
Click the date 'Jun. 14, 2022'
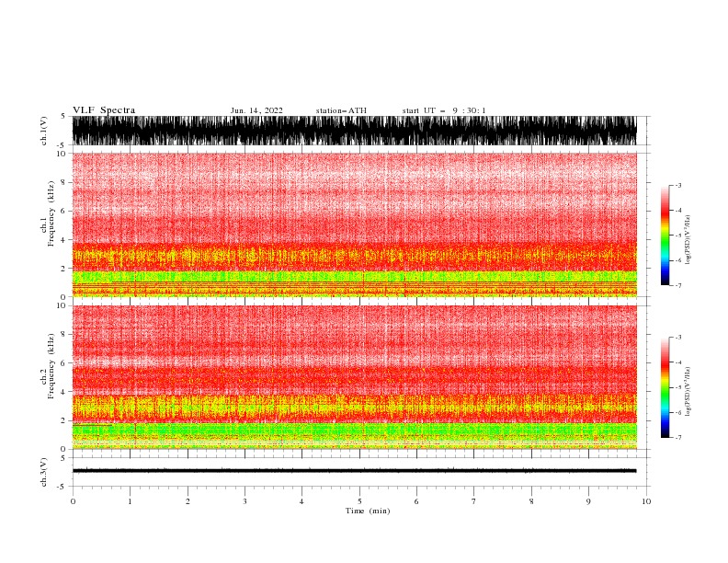click(x=256, y=110)
